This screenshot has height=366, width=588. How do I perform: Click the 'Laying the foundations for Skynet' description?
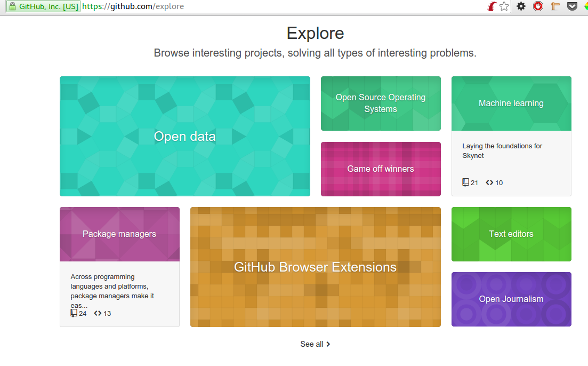point(502,150)
